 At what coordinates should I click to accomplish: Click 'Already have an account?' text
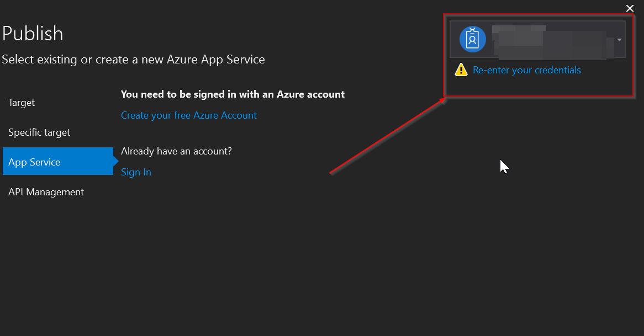point(176,151)
